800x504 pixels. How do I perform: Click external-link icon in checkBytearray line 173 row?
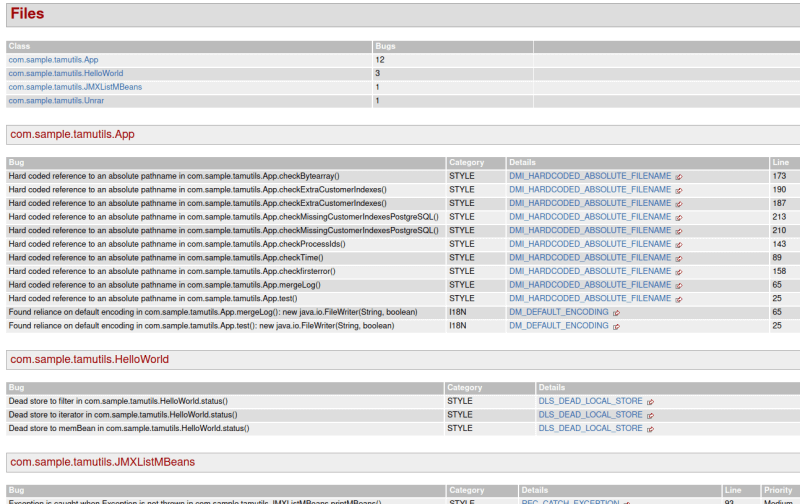679,177
